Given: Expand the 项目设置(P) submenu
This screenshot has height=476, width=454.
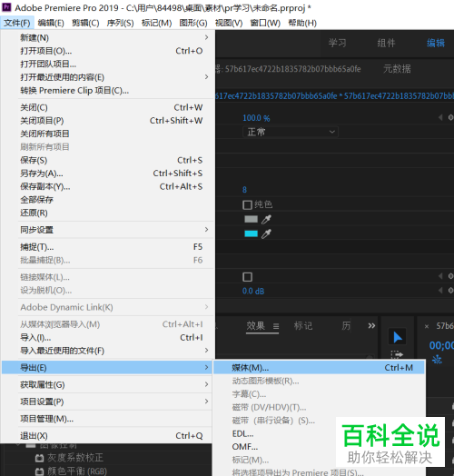Looking at the screenshot, I should [107, 402].
